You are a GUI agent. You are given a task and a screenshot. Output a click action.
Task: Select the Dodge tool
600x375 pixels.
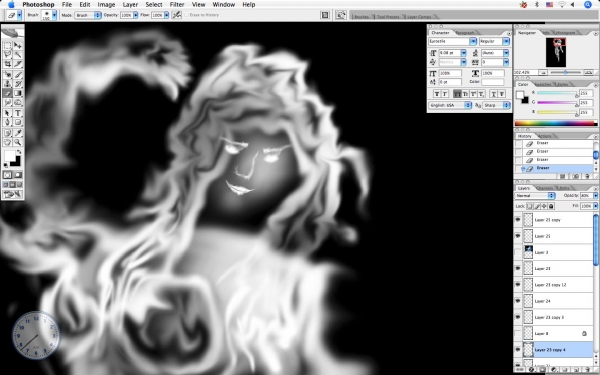coord(18,102)
